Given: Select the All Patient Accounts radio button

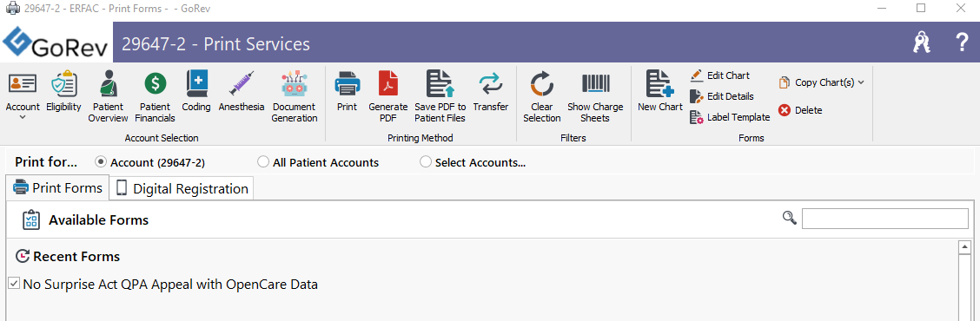Looking at the screenshot, I should pos(263,162).
